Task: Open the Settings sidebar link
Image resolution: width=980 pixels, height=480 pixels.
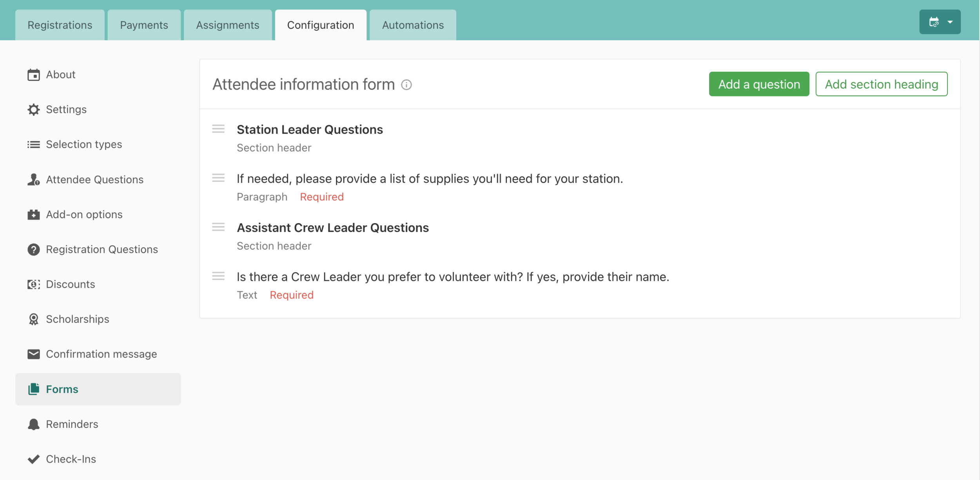Action: pyautogui.click(x=98, y=109)
